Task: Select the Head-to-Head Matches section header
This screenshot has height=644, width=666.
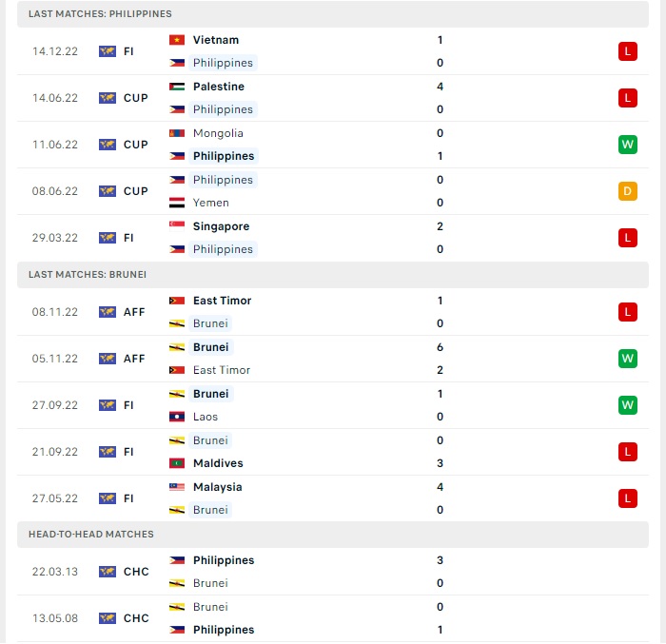Action: click(333, 535)
